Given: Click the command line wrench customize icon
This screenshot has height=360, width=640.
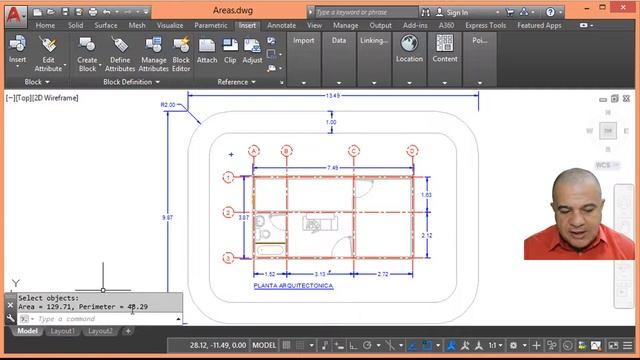Looking at the screenshot, I should click(x=11, y=318).
